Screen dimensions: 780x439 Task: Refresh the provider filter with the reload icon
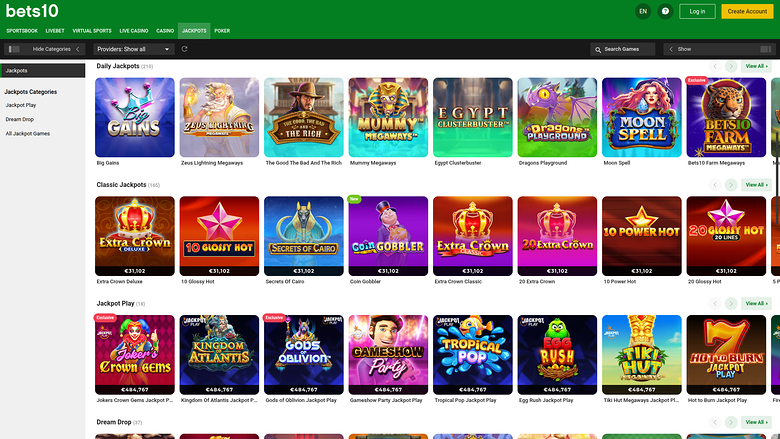pyautogui.click(x=185, y=49)
